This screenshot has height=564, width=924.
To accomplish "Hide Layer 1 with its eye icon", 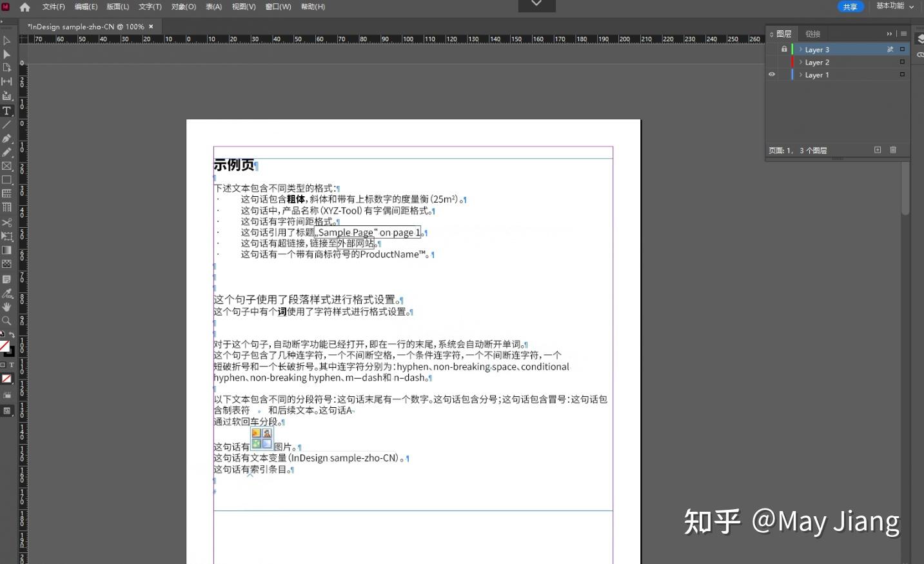I will click(x=772, y=74).
